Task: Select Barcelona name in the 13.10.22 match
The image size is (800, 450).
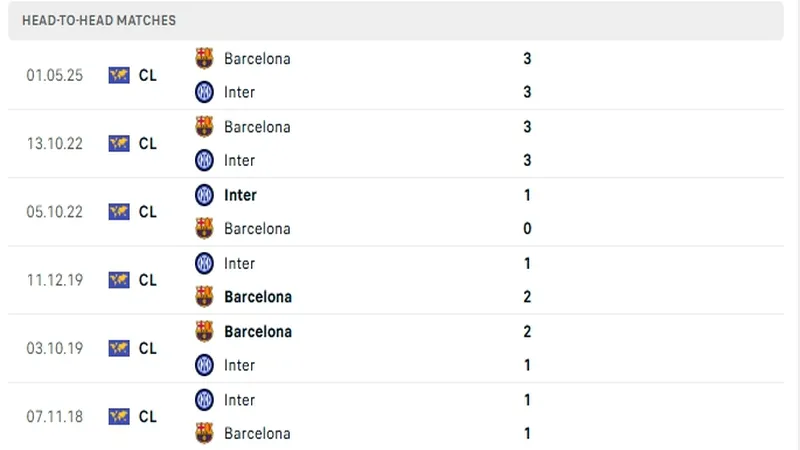Action: [x=257, y=127]
